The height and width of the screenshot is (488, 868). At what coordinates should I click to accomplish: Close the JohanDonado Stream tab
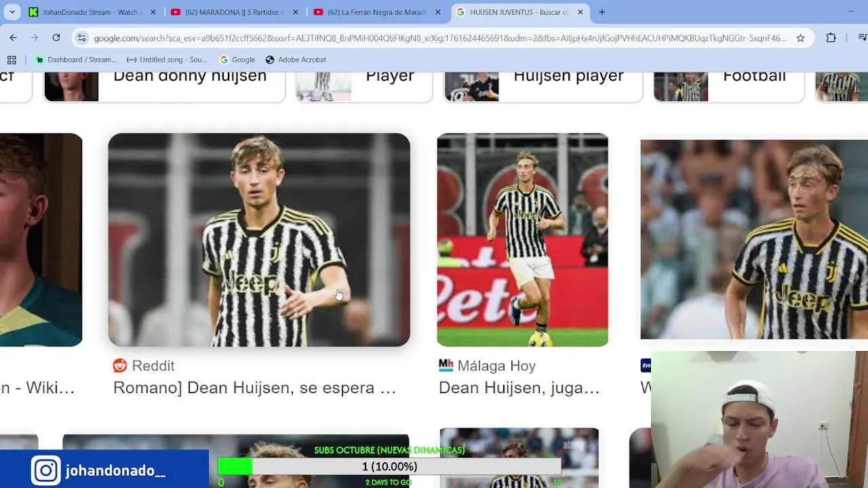[x=153, y=12]
